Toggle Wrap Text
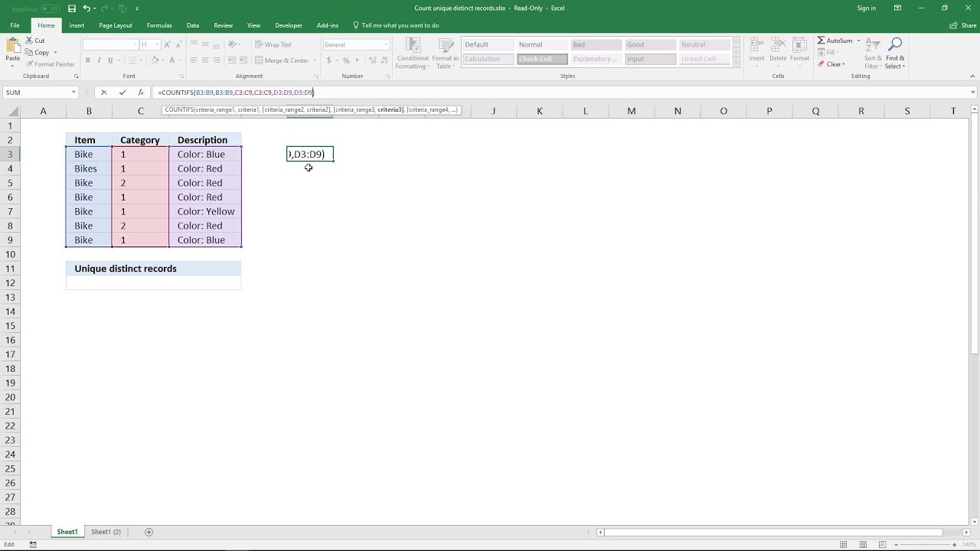 (x=273, y=44)
